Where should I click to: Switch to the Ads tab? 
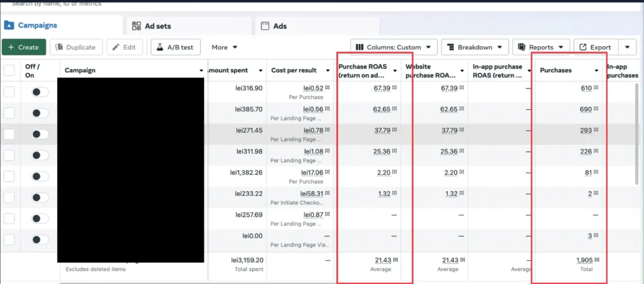(317, 26)
